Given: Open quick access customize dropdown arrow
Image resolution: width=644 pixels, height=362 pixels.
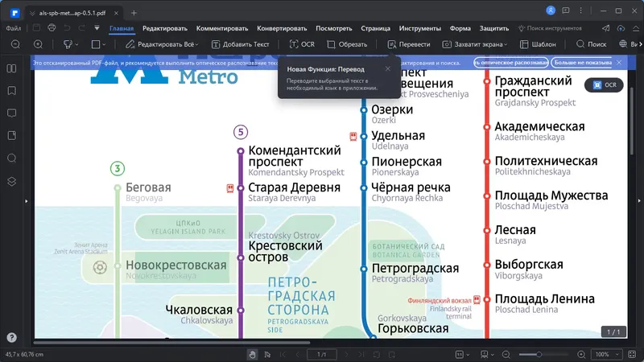Looking at the screenshot, I should coord(97,28).
